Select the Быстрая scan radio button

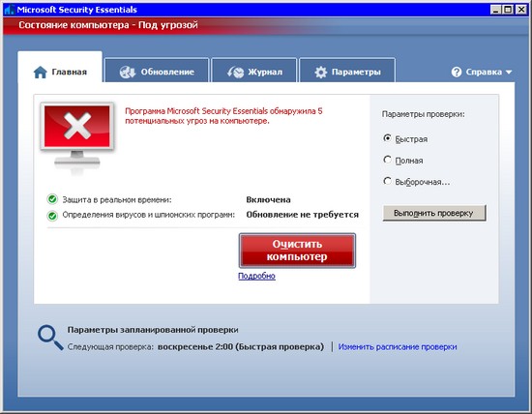[387, 138]
